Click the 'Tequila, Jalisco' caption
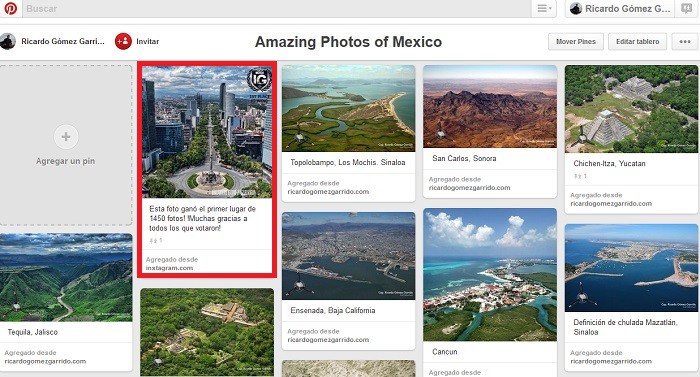This screenshot has height=377, width=700. [x=33, y=332]
